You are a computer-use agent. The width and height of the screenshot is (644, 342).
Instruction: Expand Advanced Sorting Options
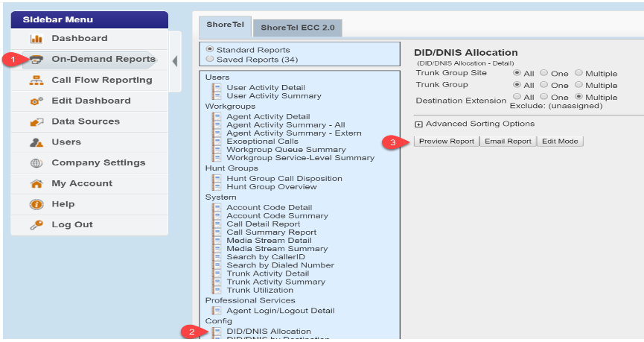coord(418,124)
